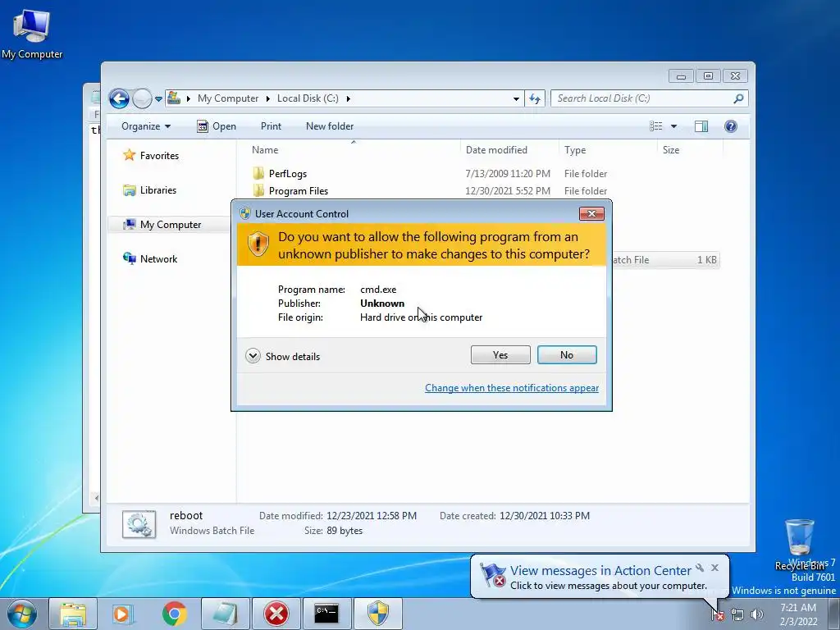
Task: Click red X application taskbar icon
Action: pos(276,614)
